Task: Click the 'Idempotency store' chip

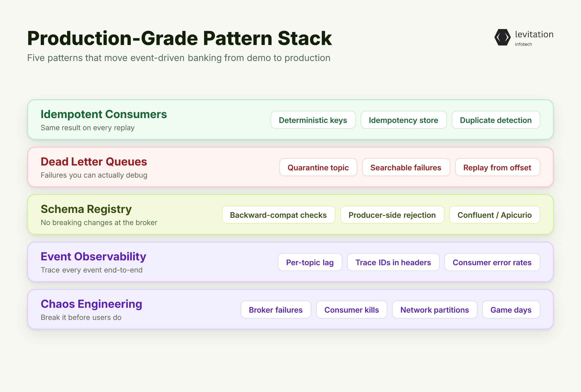Action: 404,120
